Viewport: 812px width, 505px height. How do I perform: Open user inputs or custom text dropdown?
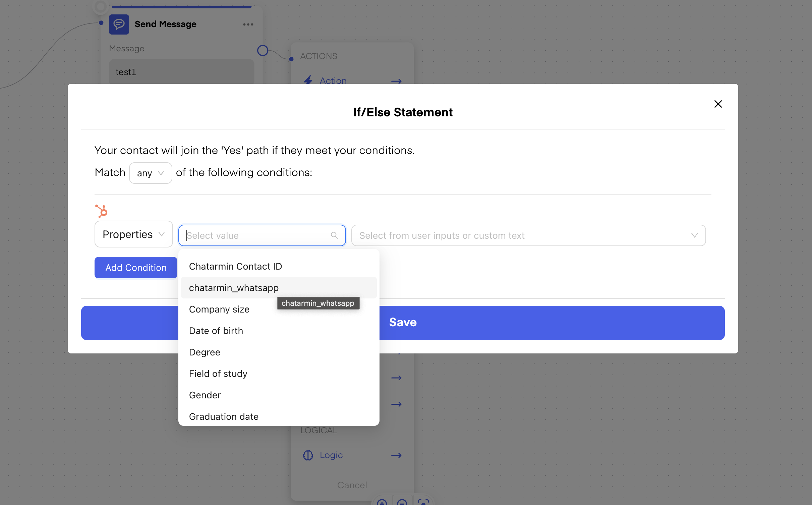pos(528,235)
